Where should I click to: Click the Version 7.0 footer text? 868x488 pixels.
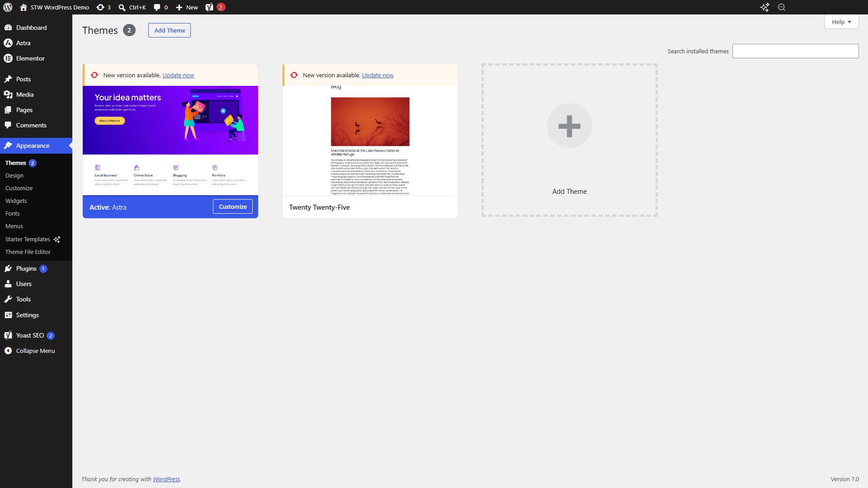click(x=844, y=479)
